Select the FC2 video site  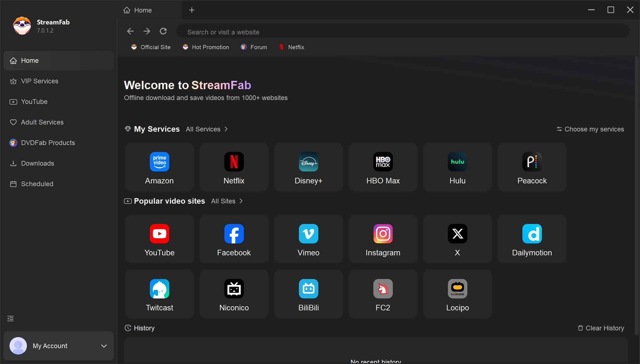pos(383,294)
